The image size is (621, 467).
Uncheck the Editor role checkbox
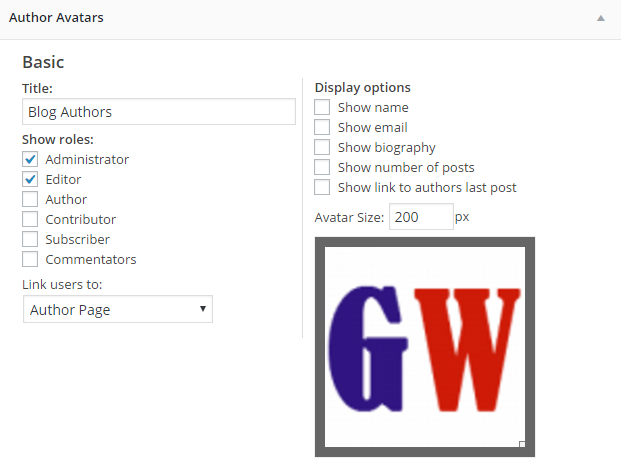[x=30, y=179]
